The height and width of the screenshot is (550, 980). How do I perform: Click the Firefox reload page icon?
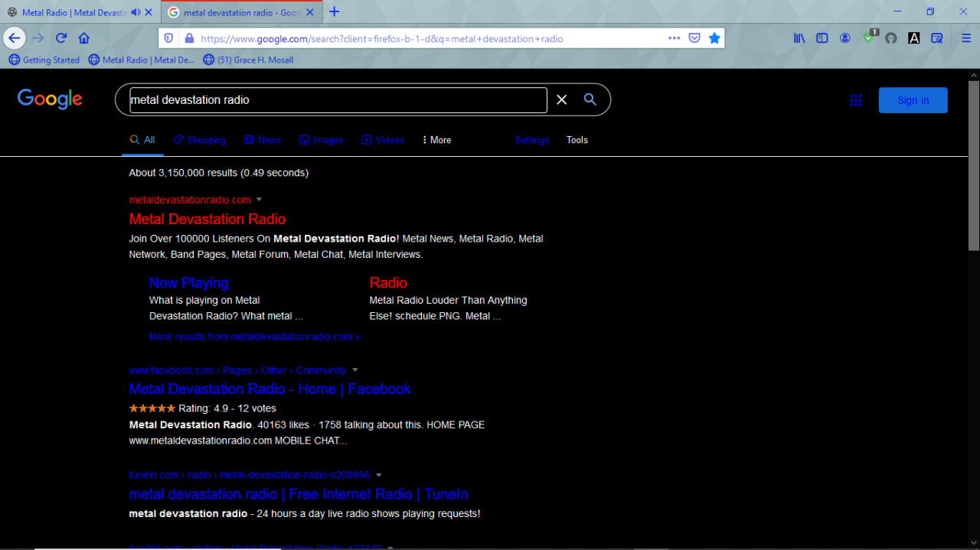(61, 38)
